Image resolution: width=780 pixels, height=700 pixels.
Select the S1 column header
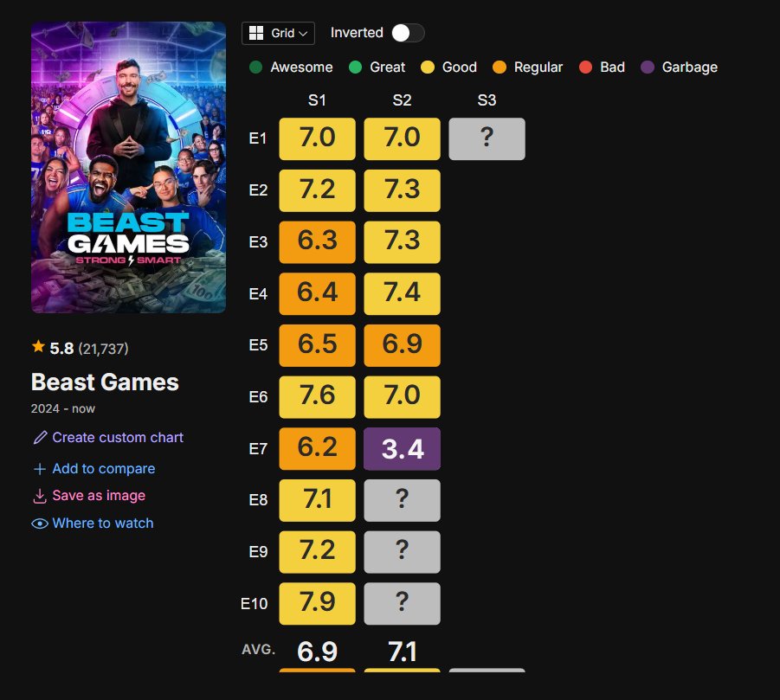317,100
